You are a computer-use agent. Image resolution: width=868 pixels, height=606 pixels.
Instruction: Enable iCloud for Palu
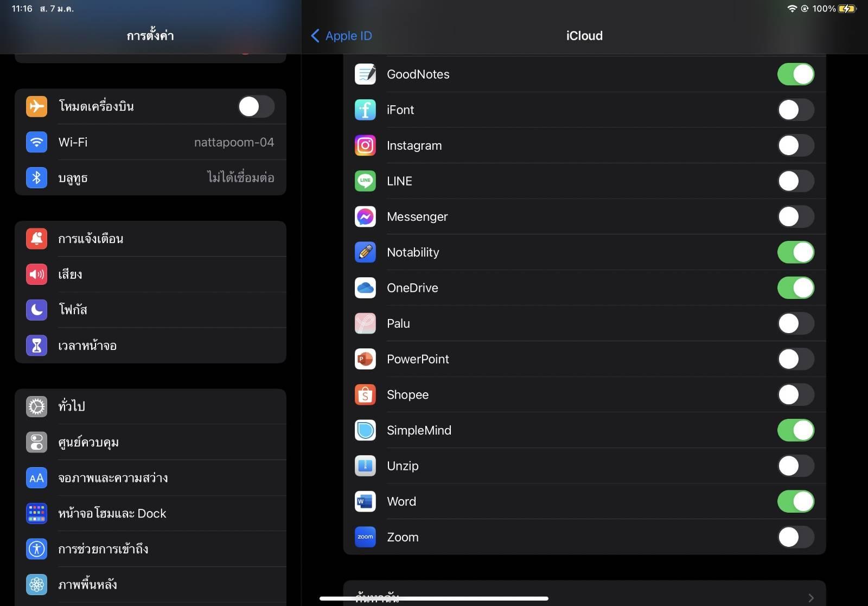pyautogui.click(x=796, y=323)
